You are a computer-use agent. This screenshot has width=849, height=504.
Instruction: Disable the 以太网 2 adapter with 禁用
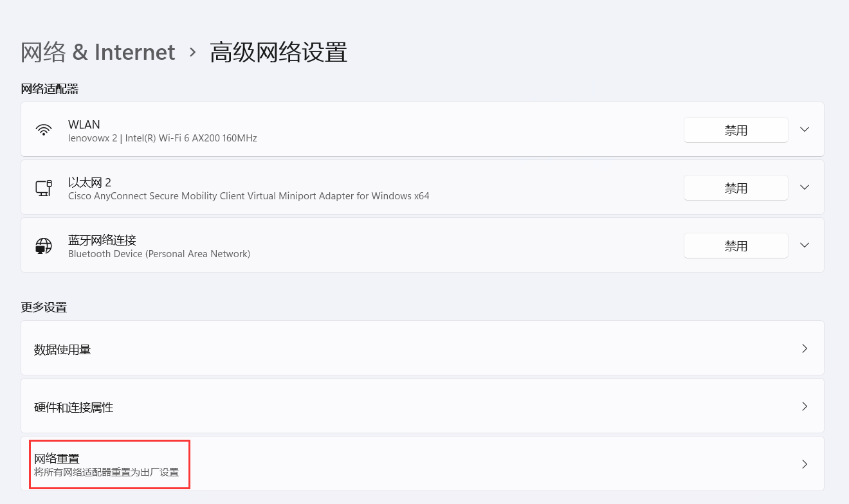[736, 188]
